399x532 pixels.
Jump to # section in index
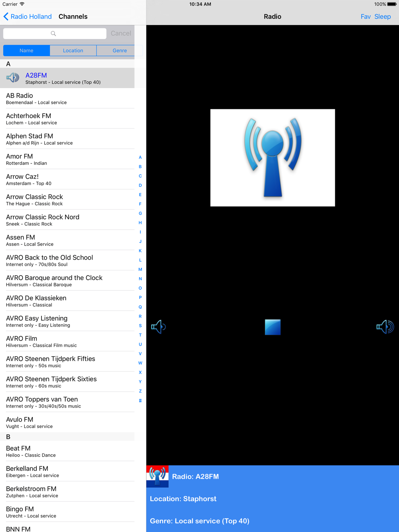tap(140, 400)
